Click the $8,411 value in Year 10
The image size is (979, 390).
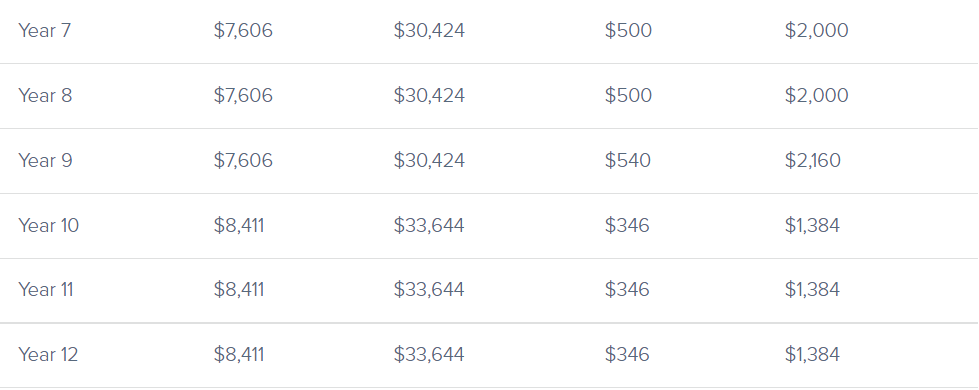coord(239,225)
